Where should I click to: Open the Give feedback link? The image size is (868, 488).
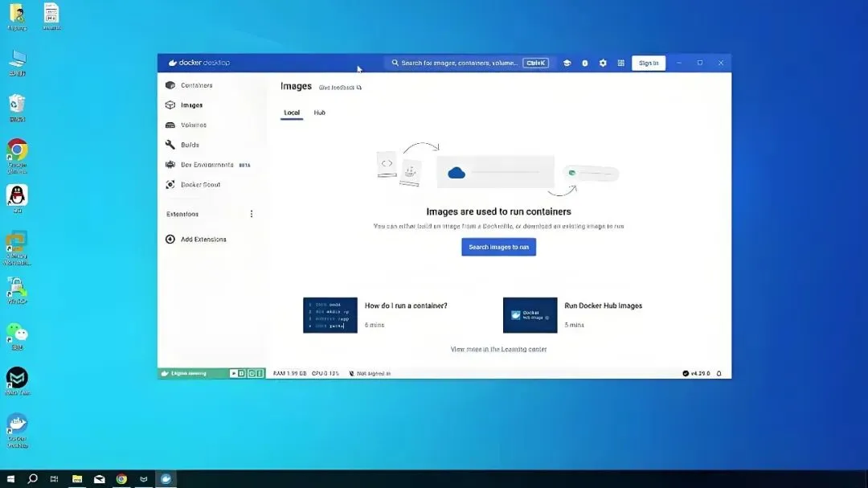(340, 88)
